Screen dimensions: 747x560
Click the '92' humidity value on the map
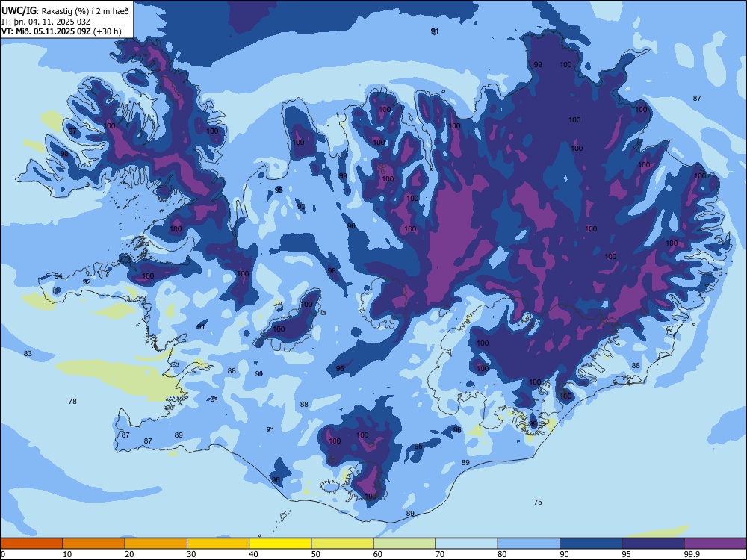(87, 282)
